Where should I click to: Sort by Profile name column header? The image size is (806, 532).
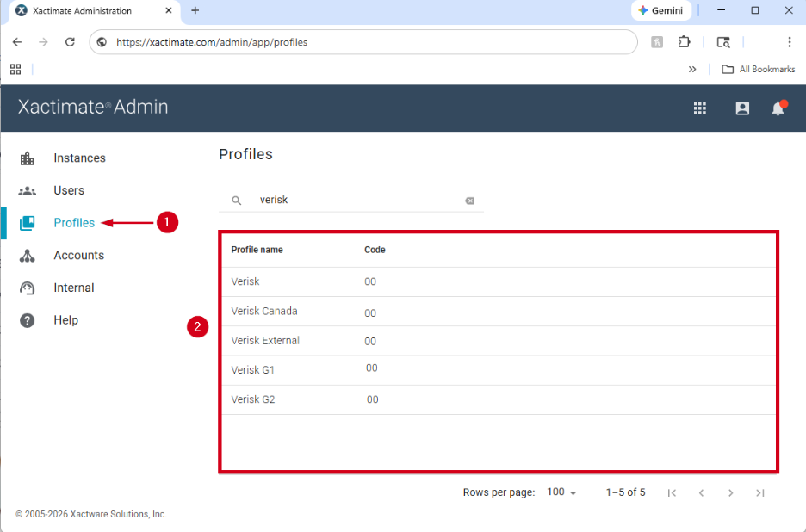tap(257, 250)
